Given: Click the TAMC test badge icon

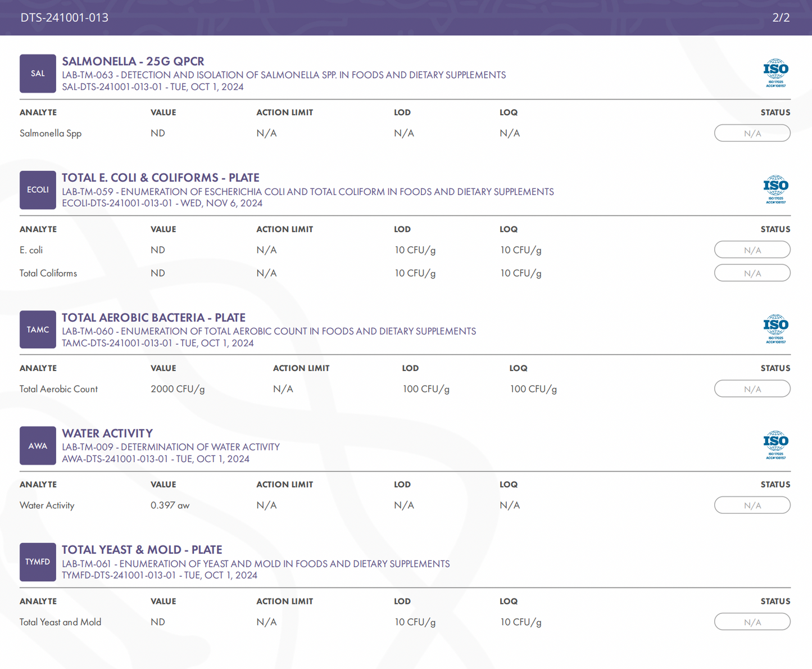Looking at the screenshot, I should coord(38,329).
